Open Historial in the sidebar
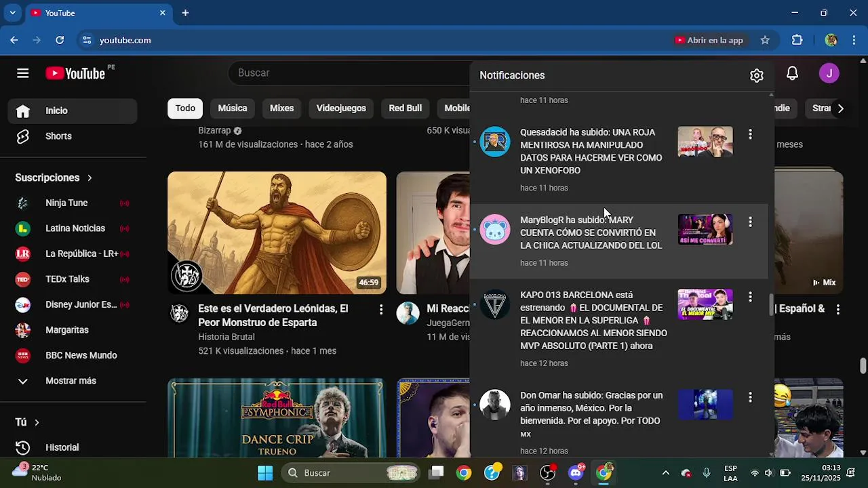 73,447
